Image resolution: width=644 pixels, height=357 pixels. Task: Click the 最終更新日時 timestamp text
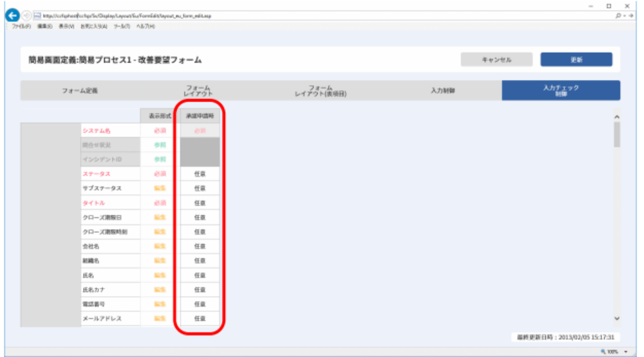point(566,337)
